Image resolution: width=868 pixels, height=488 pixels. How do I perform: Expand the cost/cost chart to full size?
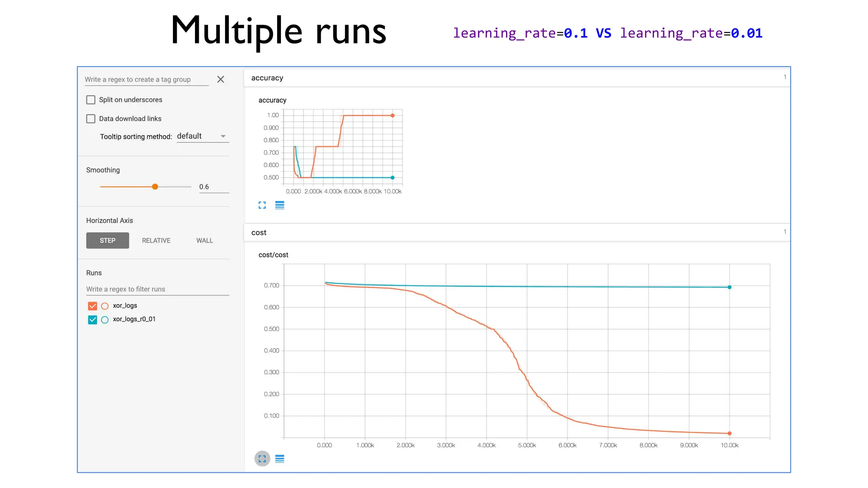262,459
